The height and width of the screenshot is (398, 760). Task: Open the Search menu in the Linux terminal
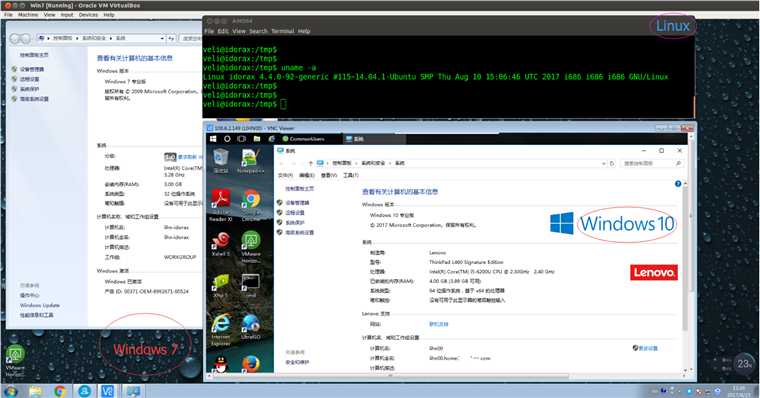[258, 31]
